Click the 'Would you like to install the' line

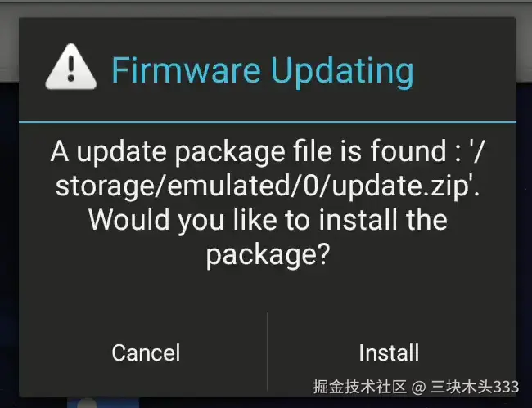click(268, 220)
